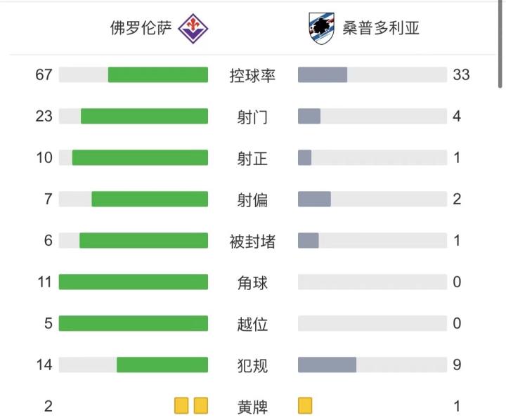The width and height of the screenshot is (506, 420).
Task: Click the 射偏 stat label
Action: [x=253, y=199]
